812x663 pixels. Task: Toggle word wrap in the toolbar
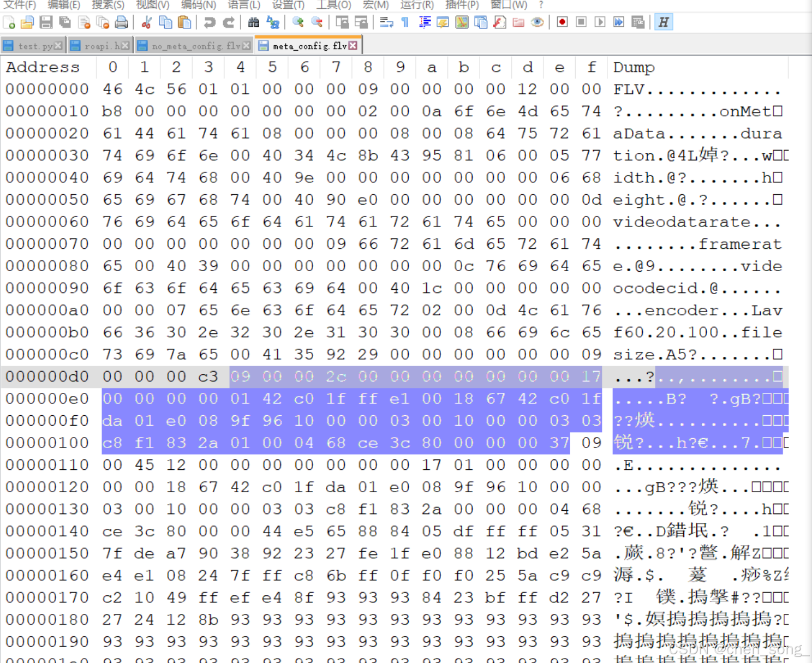(x=386, y=22)
